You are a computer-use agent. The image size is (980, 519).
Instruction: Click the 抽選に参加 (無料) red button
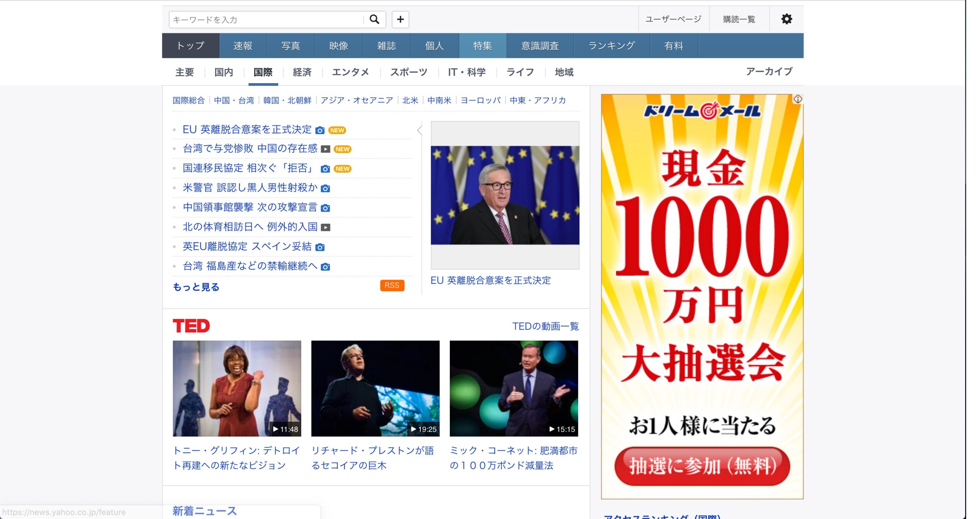click(x=702, y=466)
